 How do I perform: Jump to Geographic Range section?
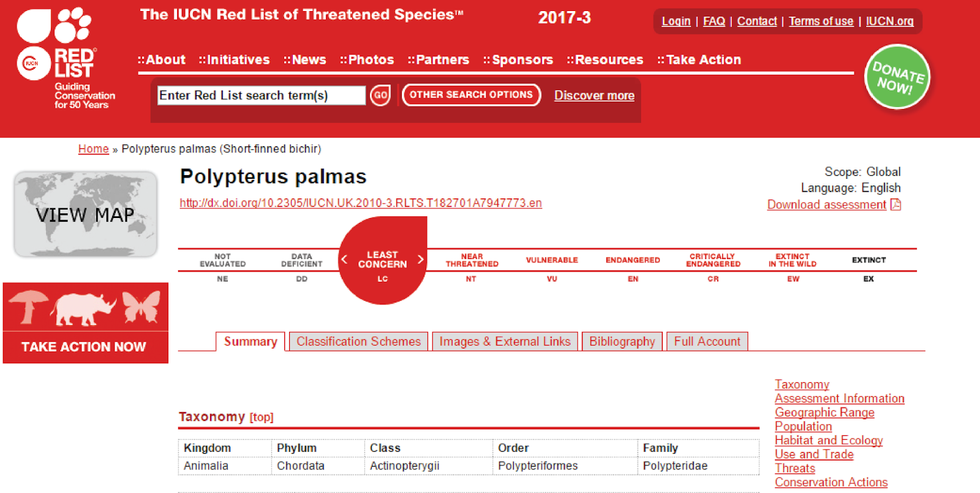coord(824,413)
